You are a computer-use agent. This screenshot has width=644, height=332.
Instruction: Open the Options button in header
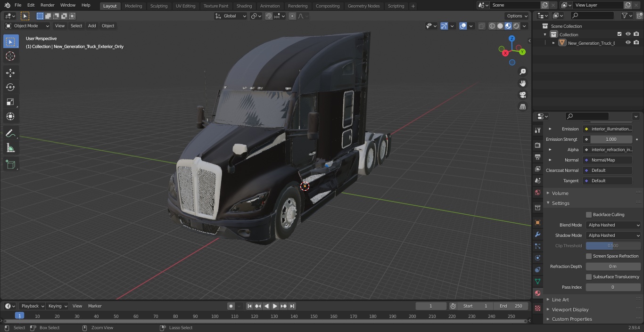[517, 16]
